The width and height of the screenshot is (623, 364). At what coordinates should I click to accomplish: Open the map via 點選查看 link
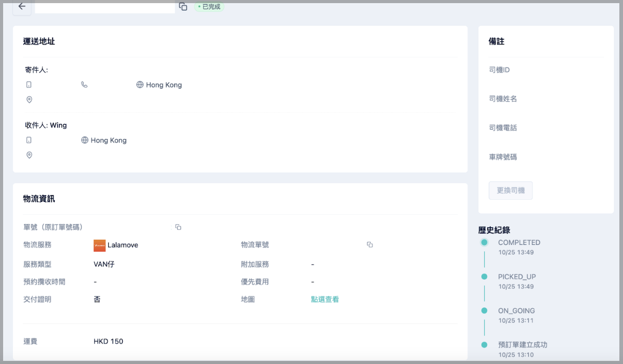(325, 300)
